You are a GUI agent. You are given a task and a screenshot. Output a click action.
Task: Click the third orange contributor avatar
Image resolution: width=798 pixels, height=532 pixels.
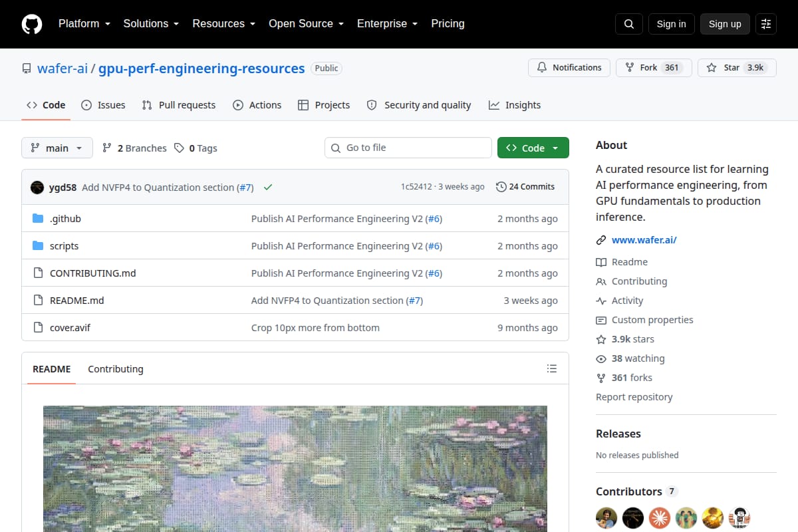[x=660, y=517]
